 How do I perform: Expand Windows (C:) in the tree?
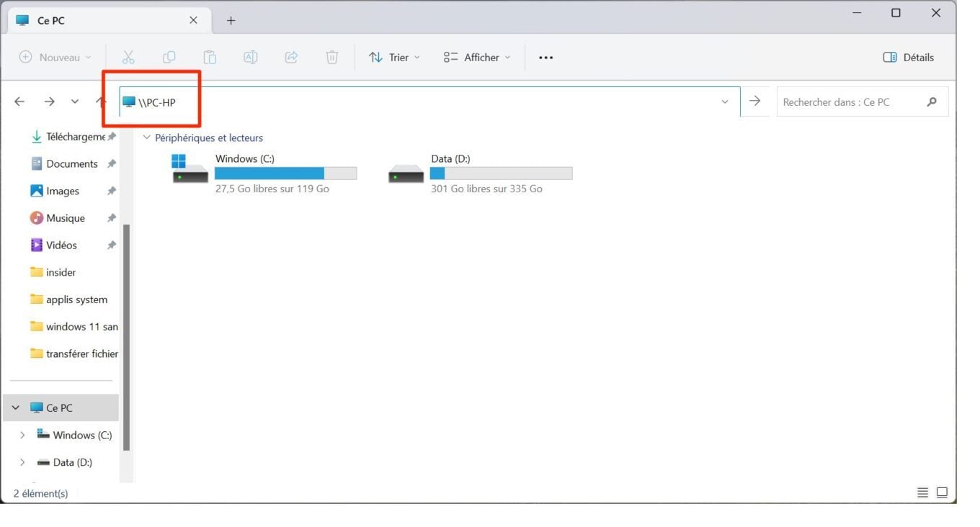22,435
